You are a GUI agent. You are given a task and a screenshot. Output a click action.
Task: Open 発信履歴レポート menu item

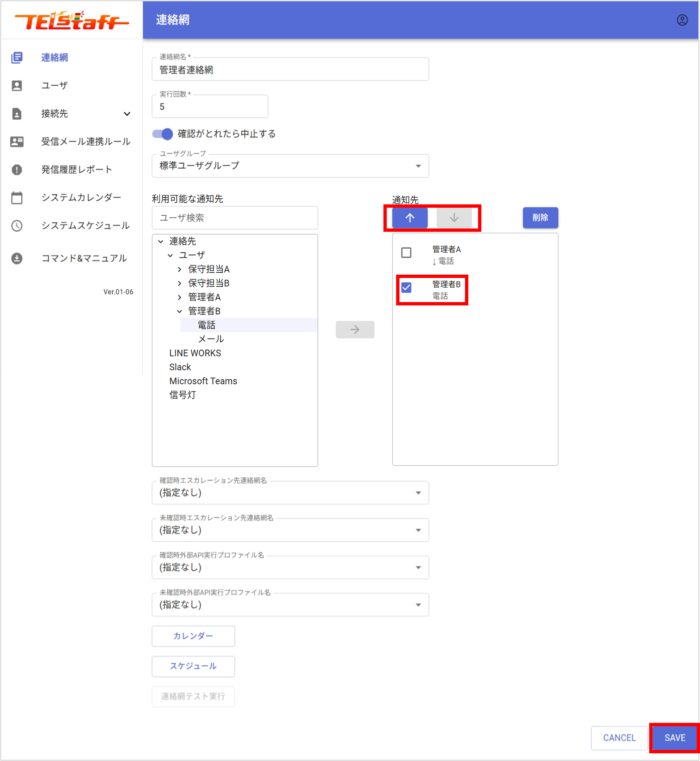point(77,170)
